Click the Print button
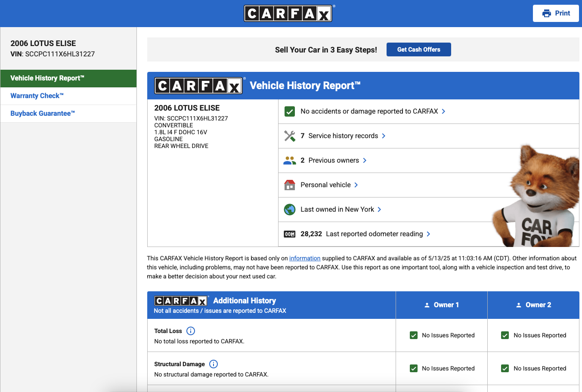Viewport: 582px width, 392px height. click(556, 13)
